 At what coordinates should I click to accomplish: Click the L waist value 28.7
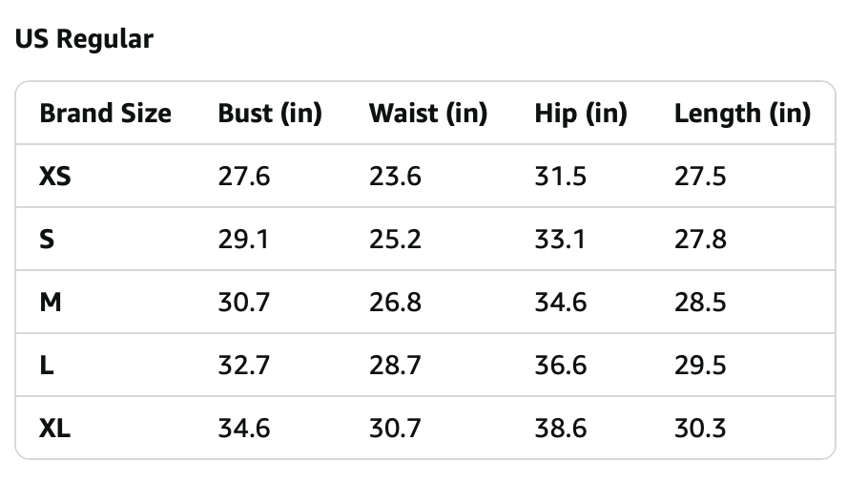pos(395,366)
